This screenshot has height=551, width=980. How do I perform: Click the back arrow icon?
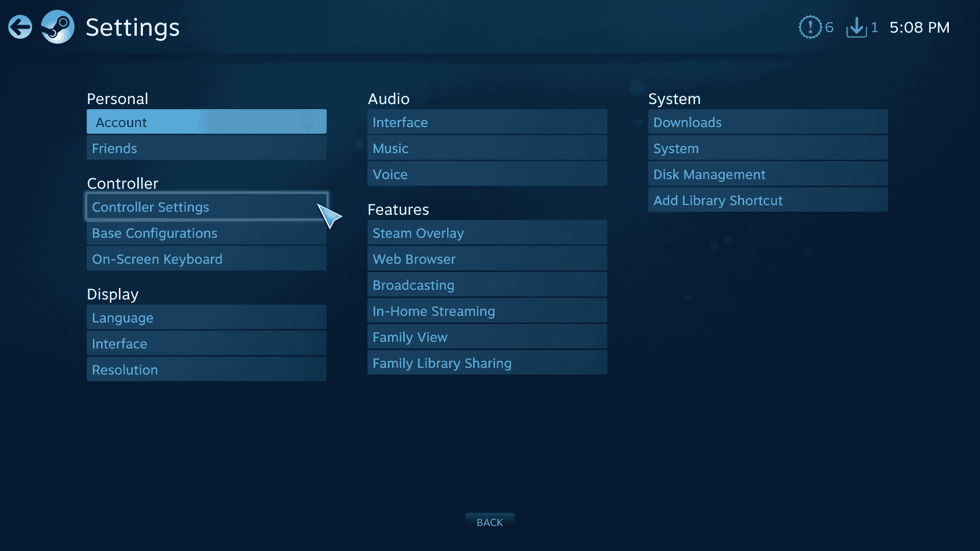(20, 27)
